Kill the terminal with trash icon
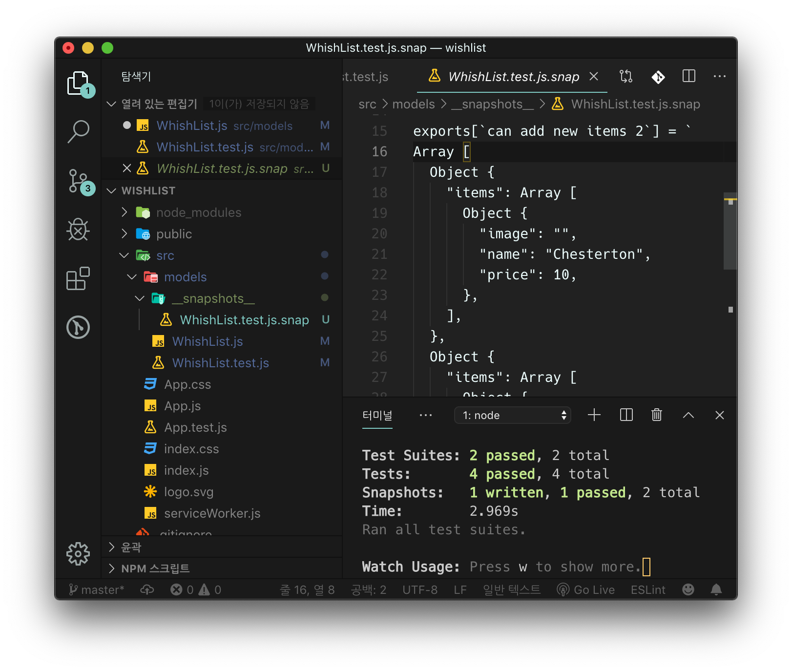 657,415
